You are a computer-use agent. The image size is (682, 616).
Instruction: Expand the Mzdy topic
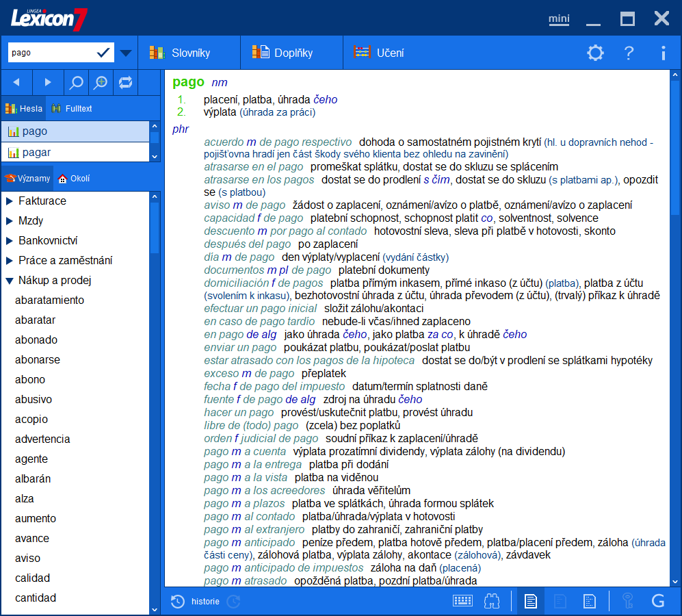(x=9, y=221)
